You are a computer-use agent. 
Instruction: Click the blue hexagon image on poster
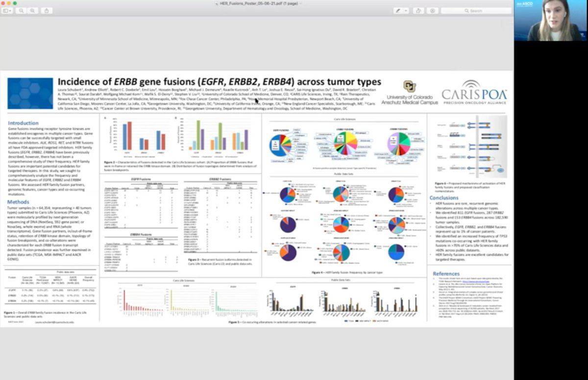point(30,93)
